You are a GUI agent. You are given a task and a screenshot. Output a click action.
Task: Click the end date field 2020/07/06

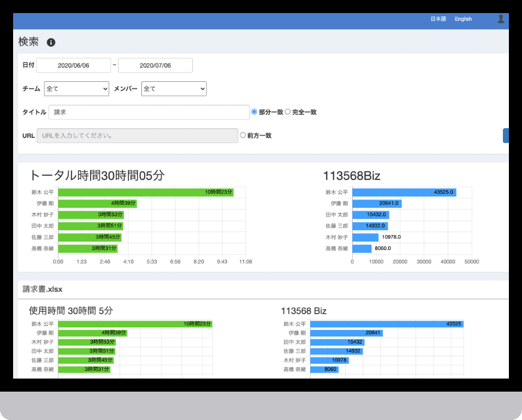tap(155, 65)
